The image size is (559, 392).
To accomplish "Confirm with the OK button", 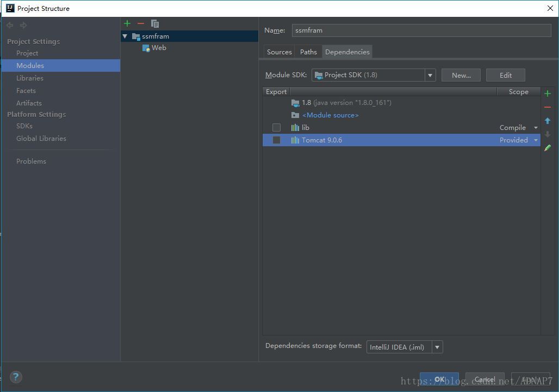I will (x=439, y=379).
